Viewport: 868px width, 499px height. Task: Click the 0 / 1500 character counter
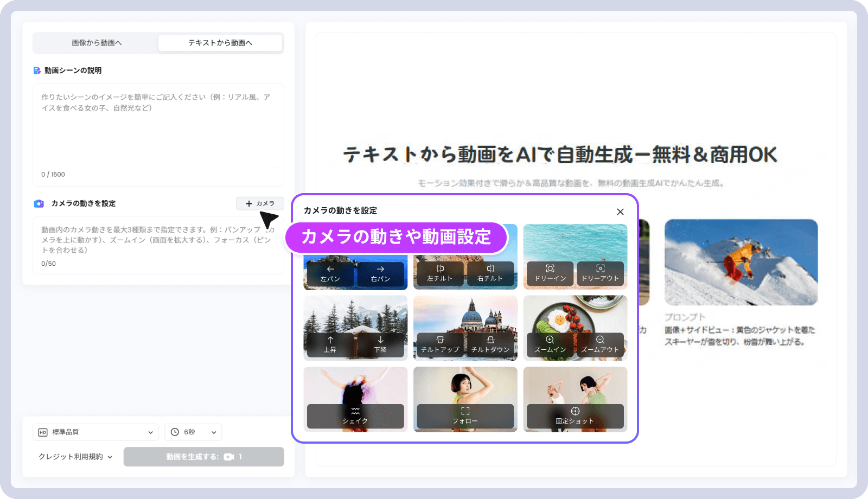pos(53,175)
